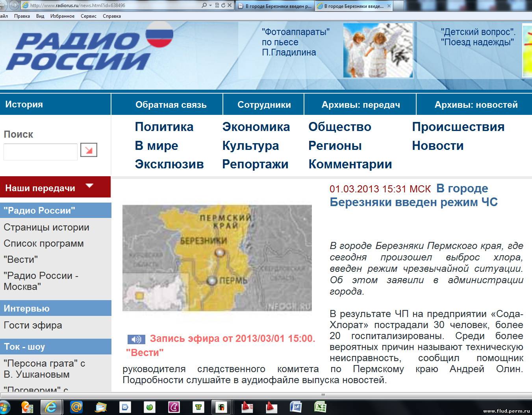Click the headline 'В городе Березняки введен режим ЧС'

[x=413, y=196]
